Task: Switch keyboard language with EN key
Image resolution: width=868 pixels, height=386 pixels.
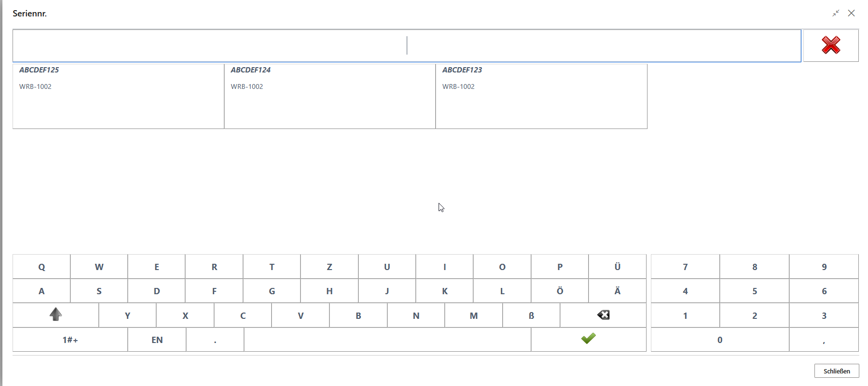Action: pos(157,340)
